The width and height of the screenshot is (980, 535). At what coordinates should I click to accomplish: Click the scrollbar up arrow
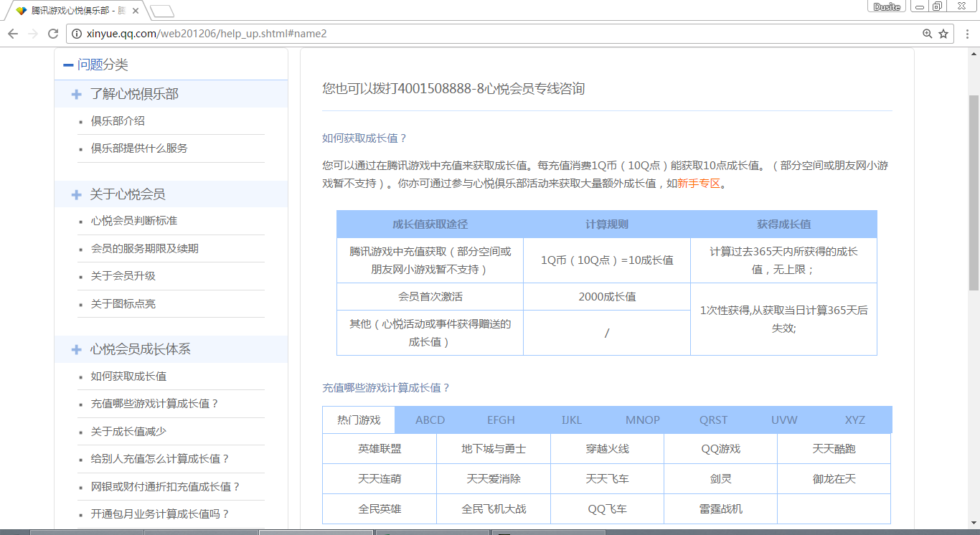coord(974,55)
